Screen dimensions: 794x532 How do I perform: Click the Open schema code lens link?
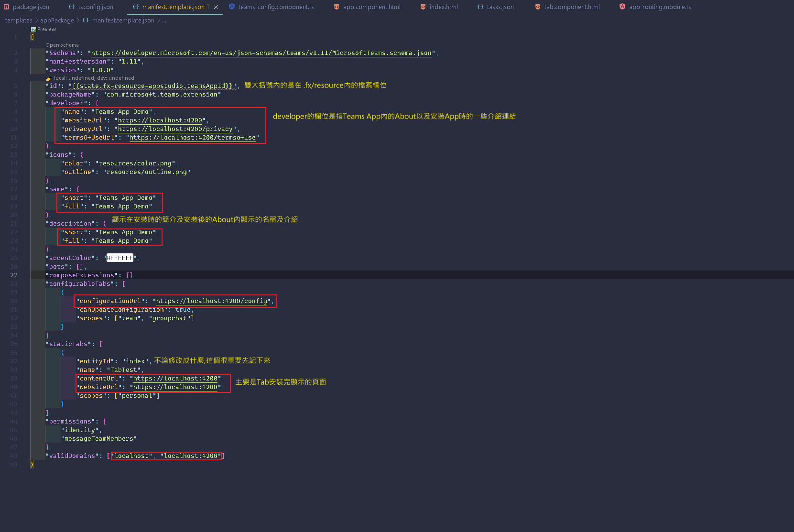tap(62, 45)
